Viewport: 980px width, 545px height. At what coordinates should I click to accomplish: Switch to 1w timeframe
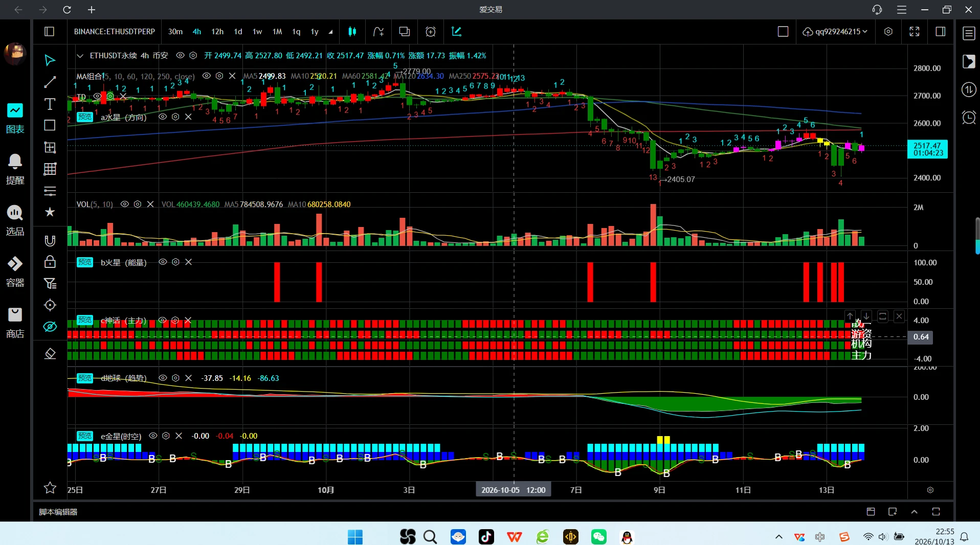point(257,32)
